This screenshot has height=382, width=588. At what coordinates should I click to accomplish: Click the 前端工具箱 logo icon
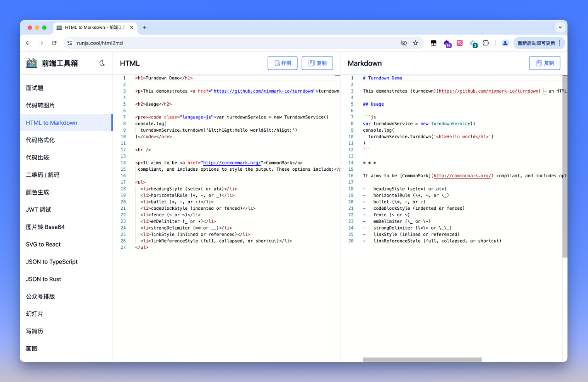coord(31,63)
